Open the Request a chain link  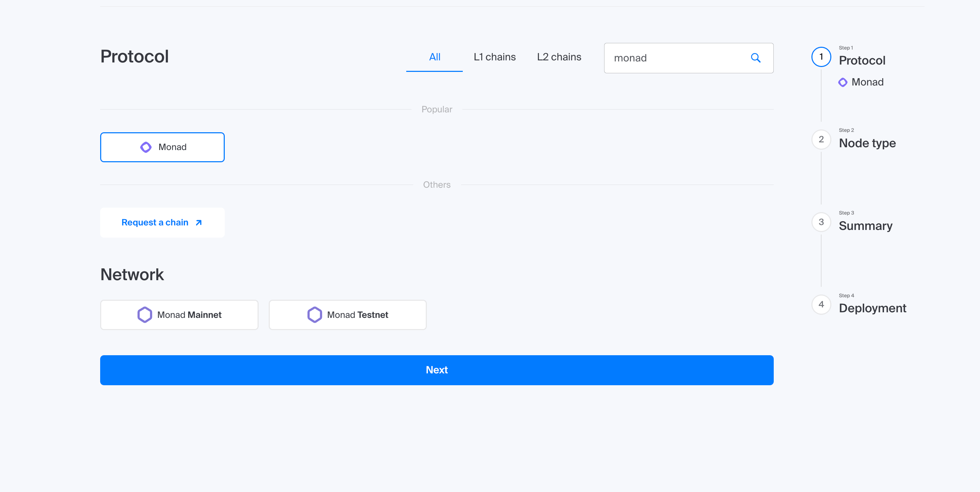click(155, 222)
